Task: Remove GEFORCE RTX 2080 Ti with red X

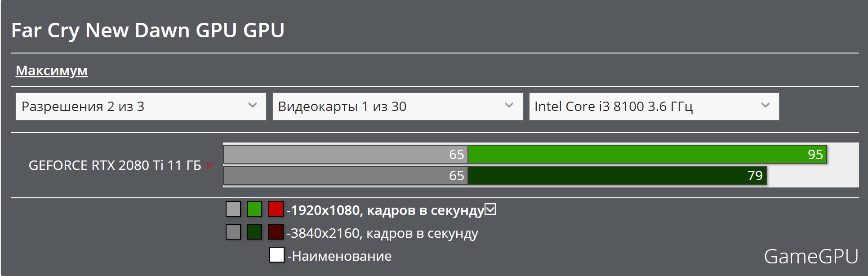Action: click(x=209, y=166)
